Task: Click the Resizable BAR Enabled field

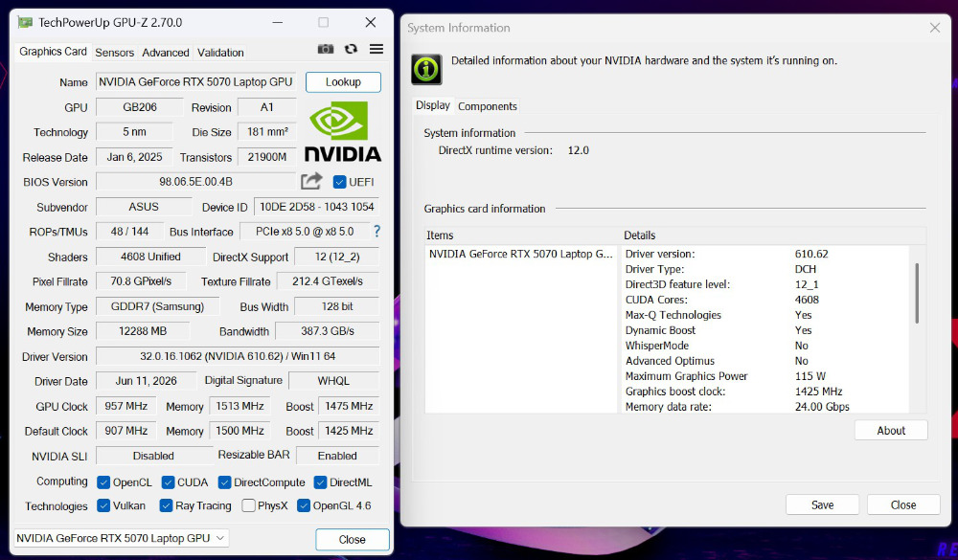Action: pos(337,456)
